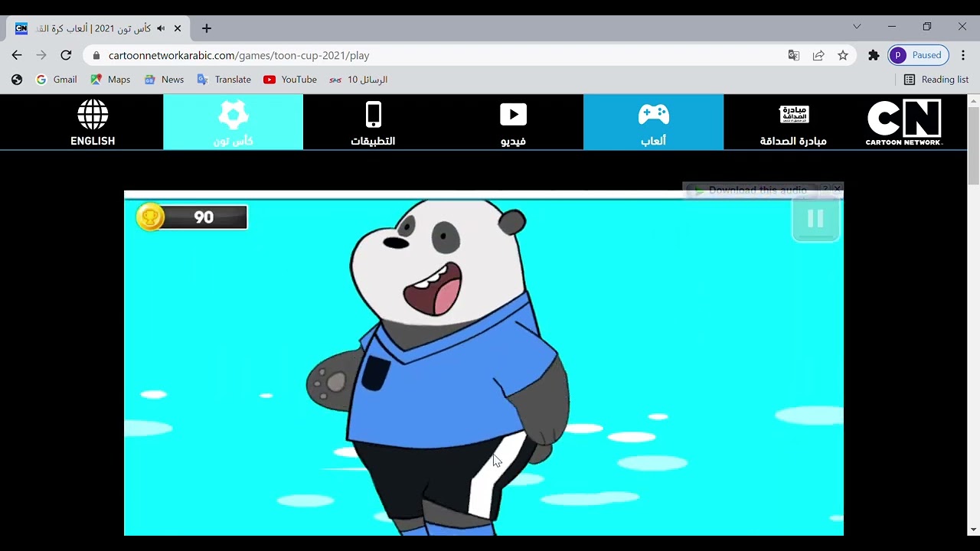Restore down the Chrome window
This screenshot has width=980, height=551.
coord(927,27)
